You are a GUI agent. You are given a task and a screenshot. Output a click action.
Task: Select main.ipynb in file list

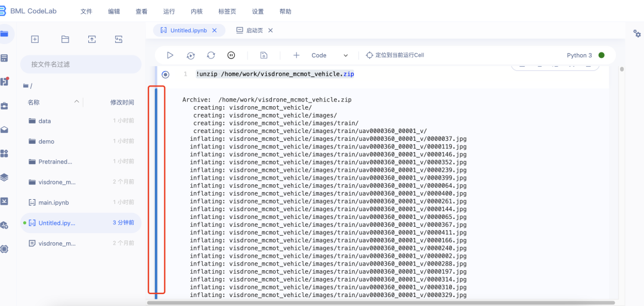click(80, 202)
